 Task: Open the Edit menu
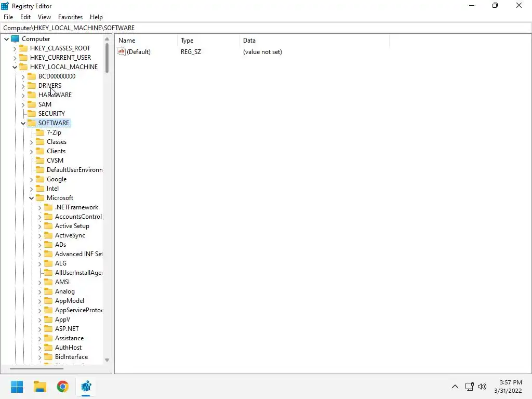25,17
